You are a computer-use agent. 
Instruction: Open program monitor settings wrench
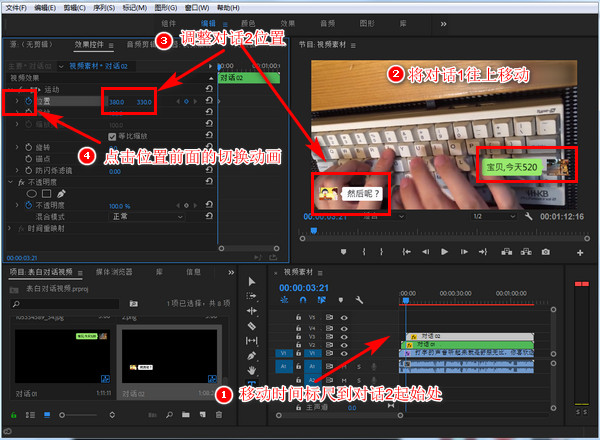(x=528, y=217)
